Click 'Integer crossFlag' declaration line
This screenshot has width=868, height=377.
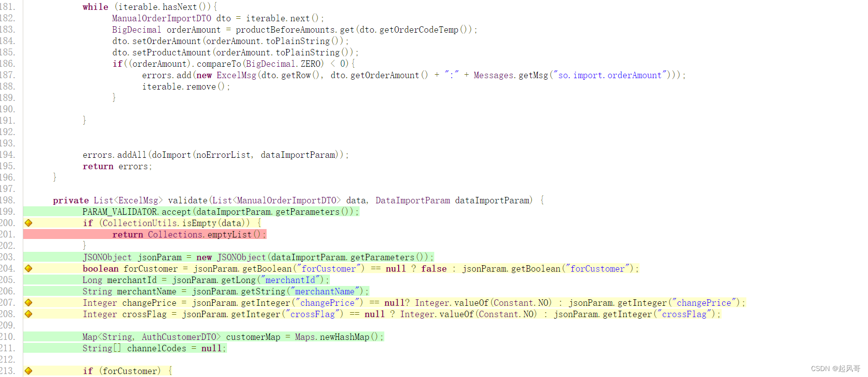pos(402,314)
